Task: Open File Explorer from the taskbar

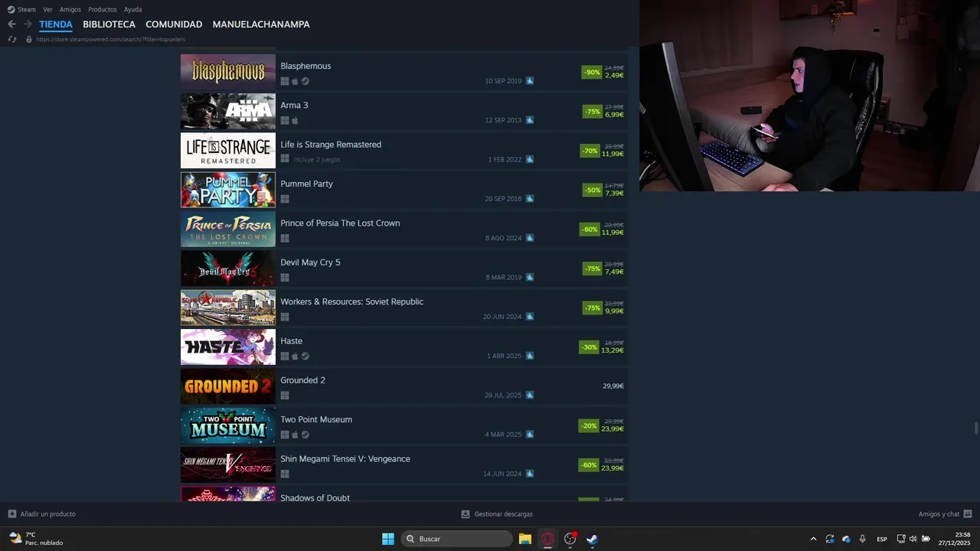Action: tap(525, 539)
